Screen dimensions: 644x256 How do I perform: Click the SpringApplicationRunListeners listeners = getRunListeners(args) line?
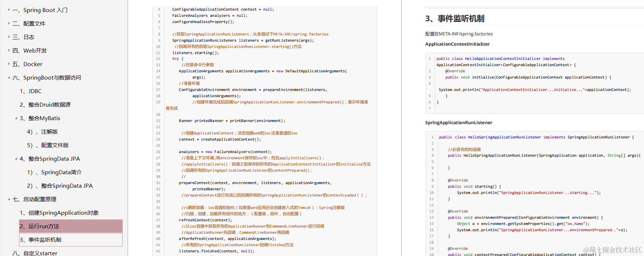(243, 41)
